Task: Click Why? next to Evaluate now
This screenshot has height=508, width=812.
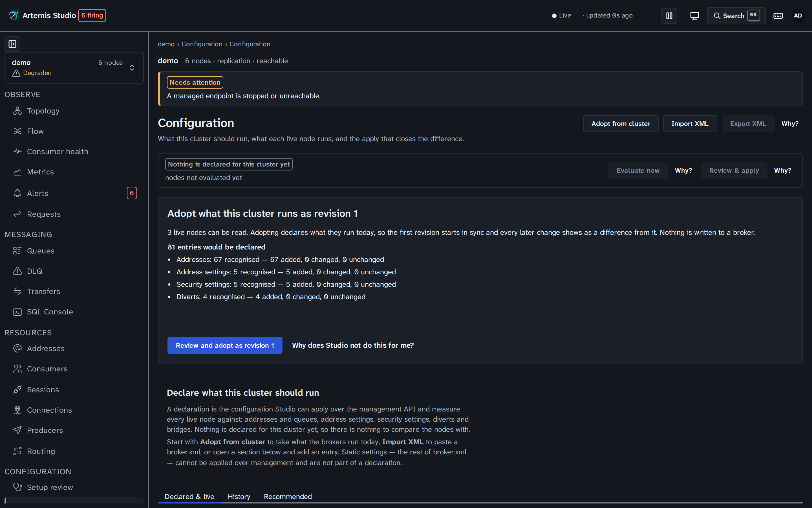Action: (683, 170)
